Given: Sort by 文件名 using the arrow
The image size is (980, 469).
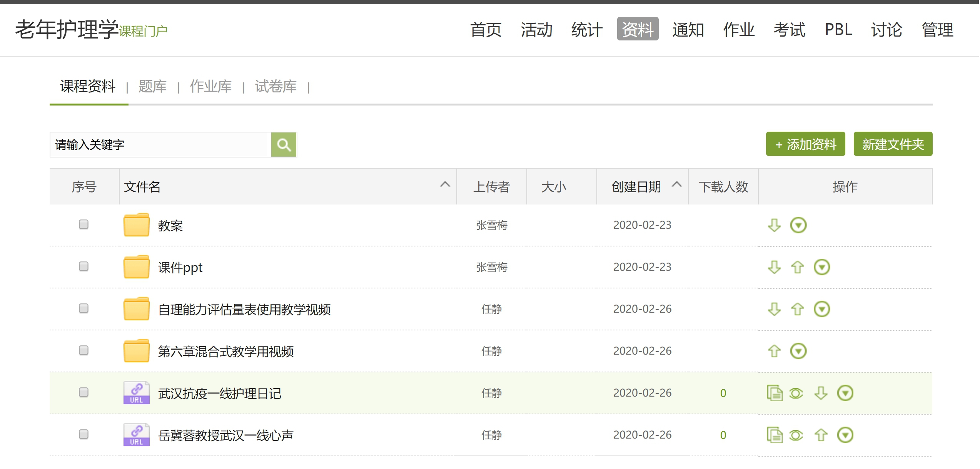Looking at the screenshot, I should point(445,184).
